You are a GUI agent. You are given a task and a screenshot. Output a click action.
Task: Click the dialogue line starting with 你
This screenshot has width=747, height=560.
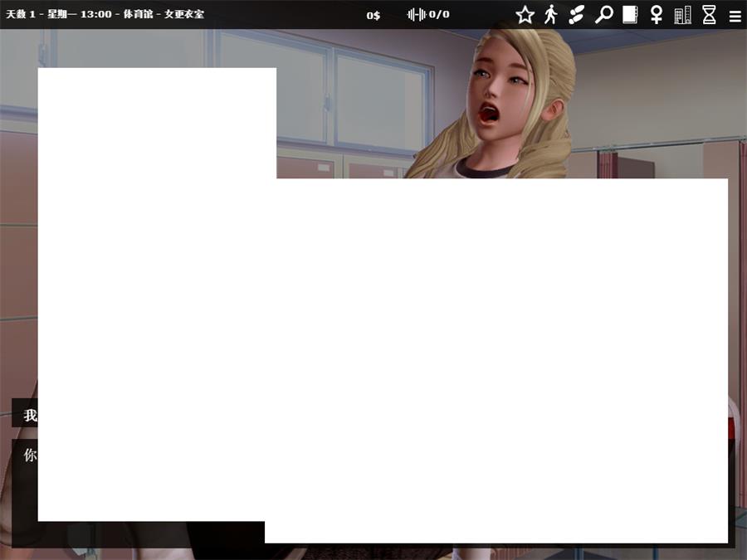coord(30,455)
